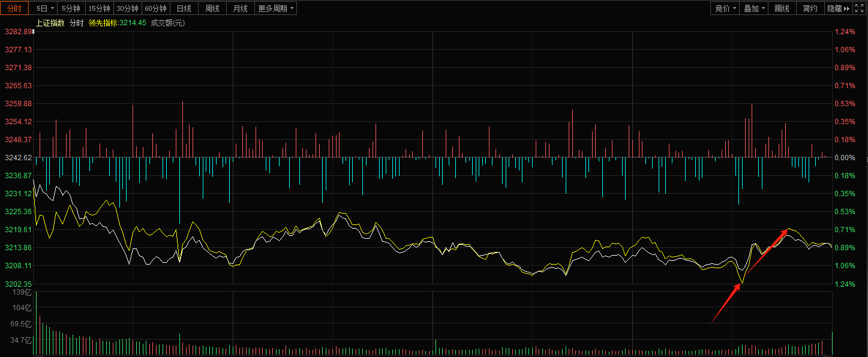
Task: Select the 5分钟 period tab
Action: [x=71, y=8]
